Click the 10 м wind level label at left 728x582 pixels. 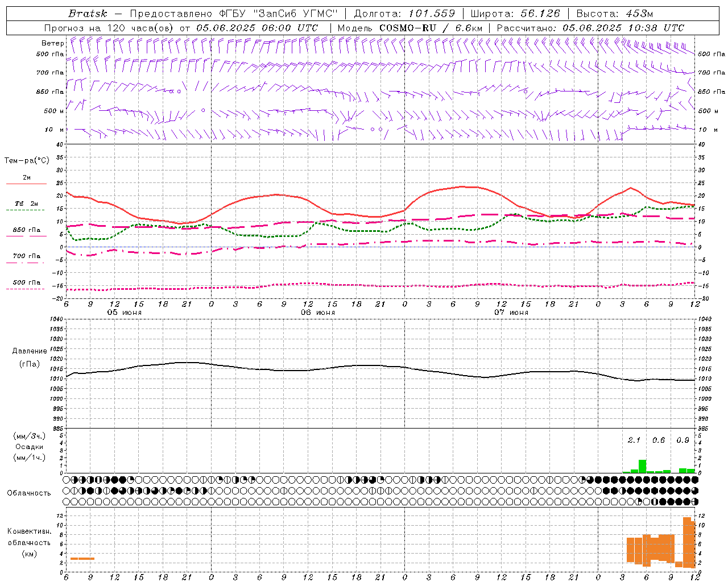pyautogui.click(x=55, y=130)
